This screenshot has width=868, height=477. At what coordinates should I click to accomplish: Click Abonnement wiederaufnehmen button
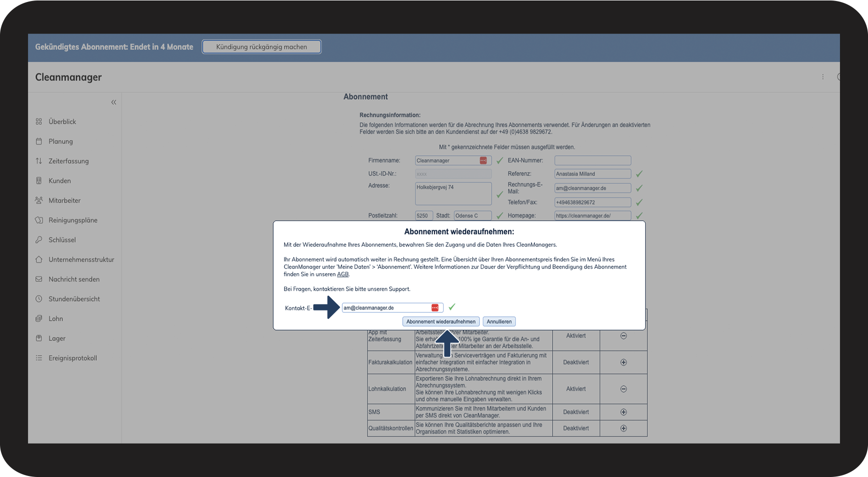pyautogui.click(x=441, y=321)
